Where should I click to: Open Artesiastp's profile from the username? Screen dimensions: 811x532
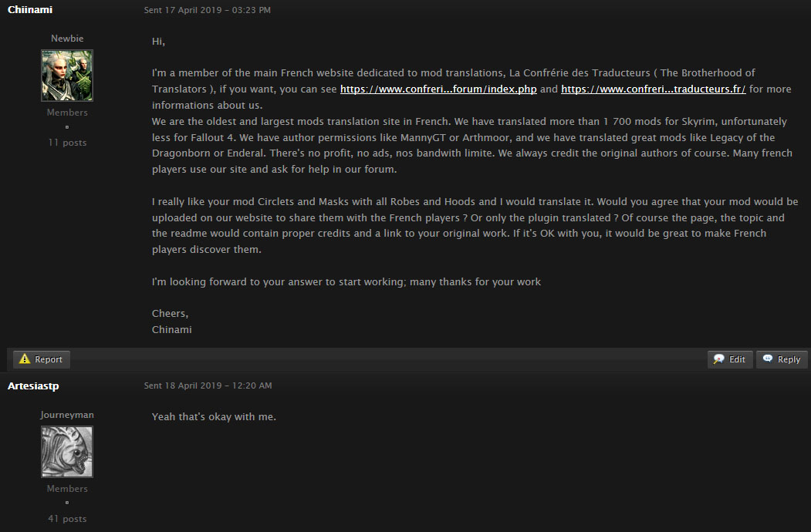click(32, 385)
